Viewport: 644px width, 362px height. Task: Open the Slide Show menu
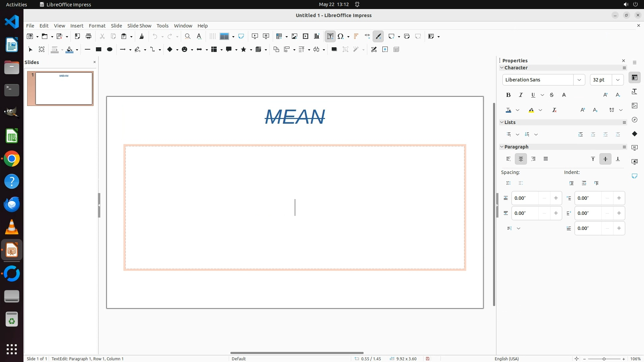tap(139, 25)
